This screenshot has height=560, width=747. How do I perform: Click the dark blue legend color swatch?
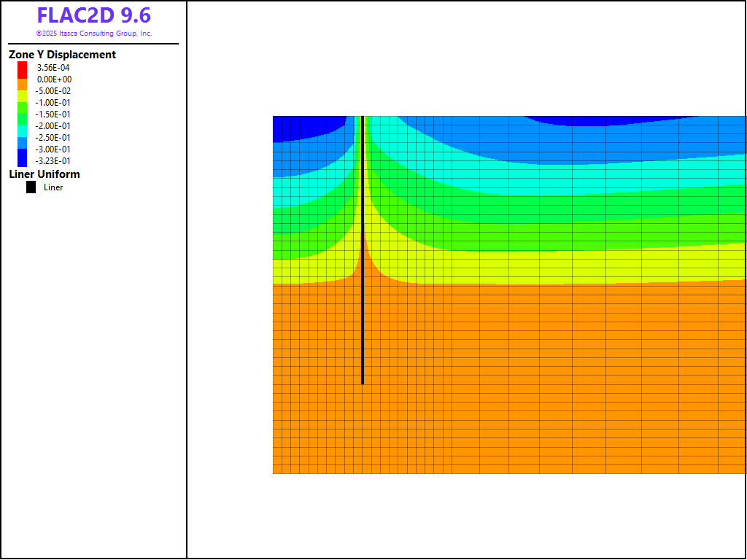[22, 157]
